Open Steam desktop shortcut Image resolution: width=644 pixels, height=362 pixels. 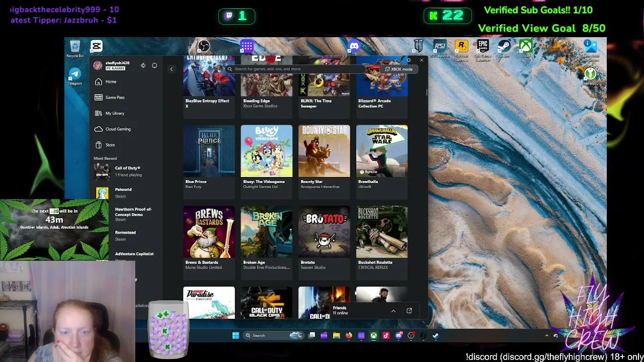(x=504, y=48)
